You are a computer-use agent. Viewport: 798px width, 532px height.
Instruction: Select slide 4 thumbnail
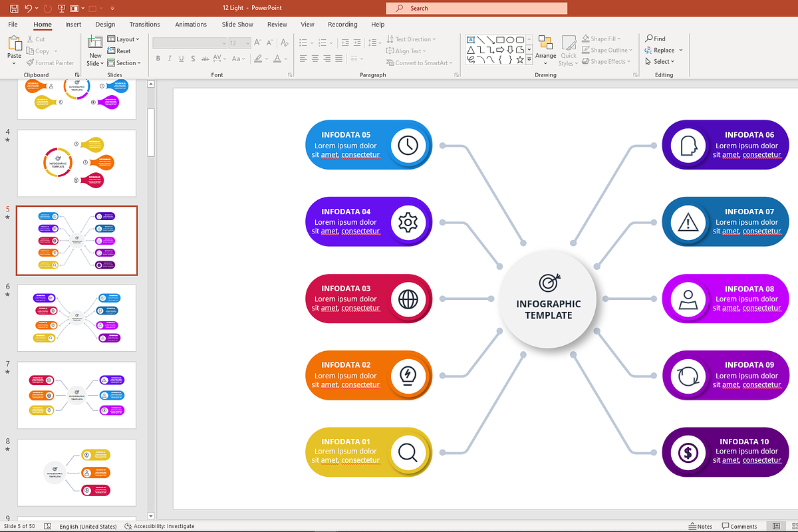pyautogui.click(x=76, y=163)
